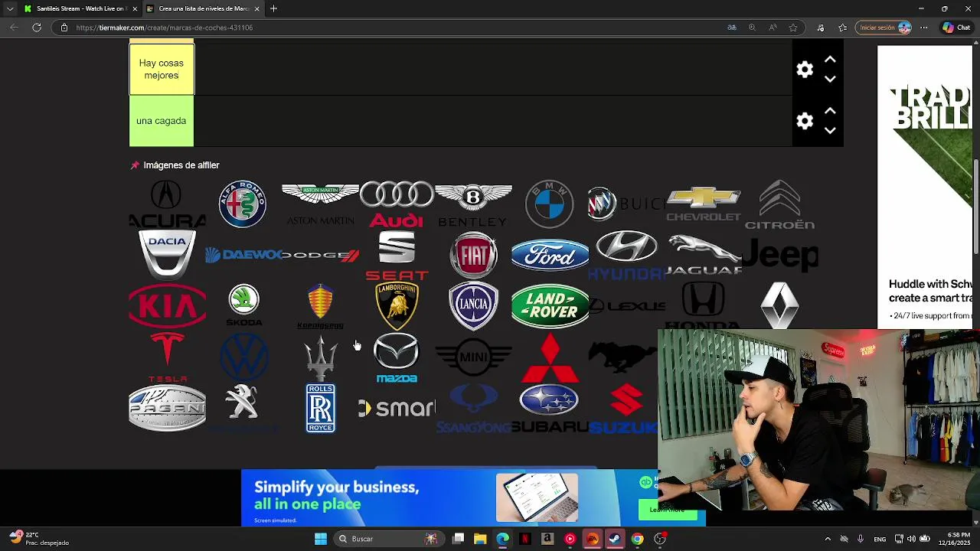Image resolution: width=980 pixels, height=551 pixels.
Task: Select the Audi rings logo
Action: 397,204
